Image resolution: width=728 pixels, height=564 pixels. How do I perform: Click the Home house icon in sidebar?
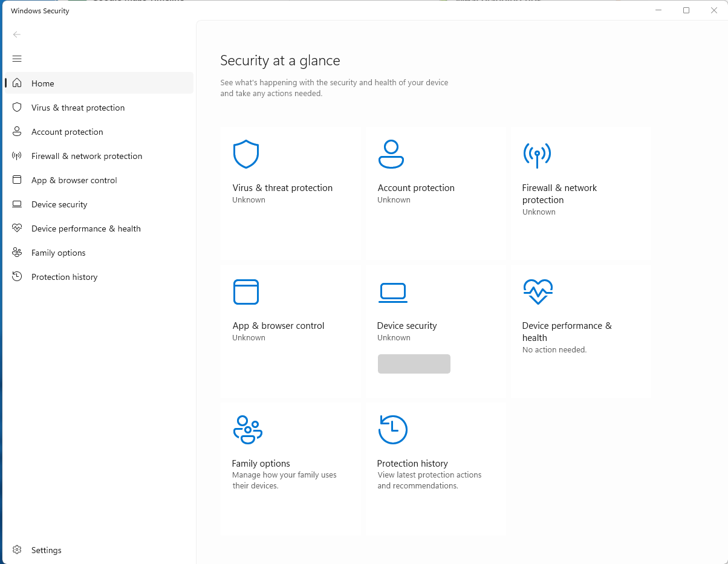point(17,83)
